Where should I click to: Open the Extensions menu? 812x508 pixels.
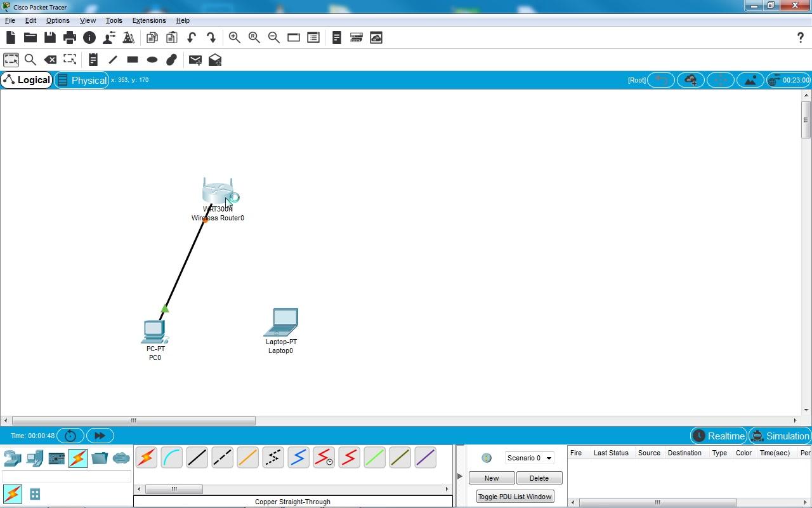(x=149, y=20)
